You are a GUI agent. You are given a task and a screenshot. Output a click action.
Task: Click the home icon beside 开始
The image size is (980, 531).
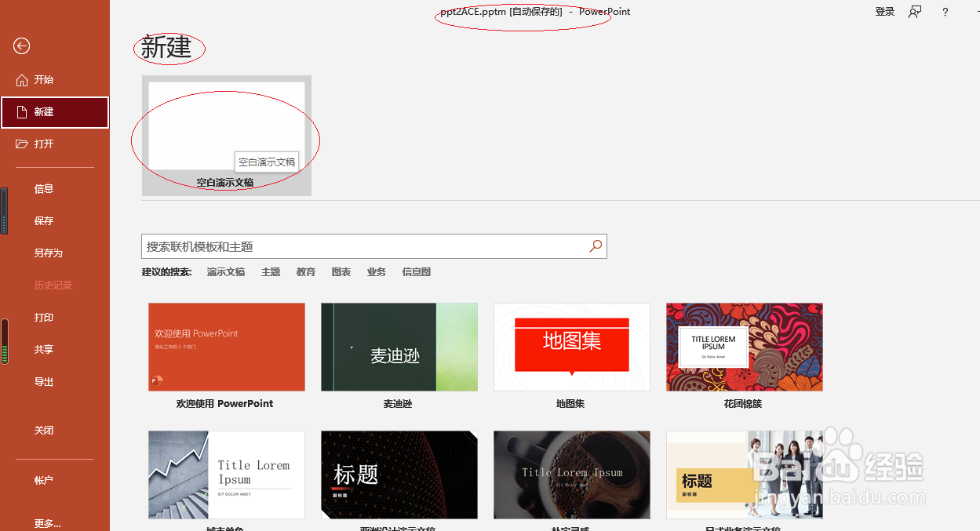pyautogui.click(x=22, y=80)
